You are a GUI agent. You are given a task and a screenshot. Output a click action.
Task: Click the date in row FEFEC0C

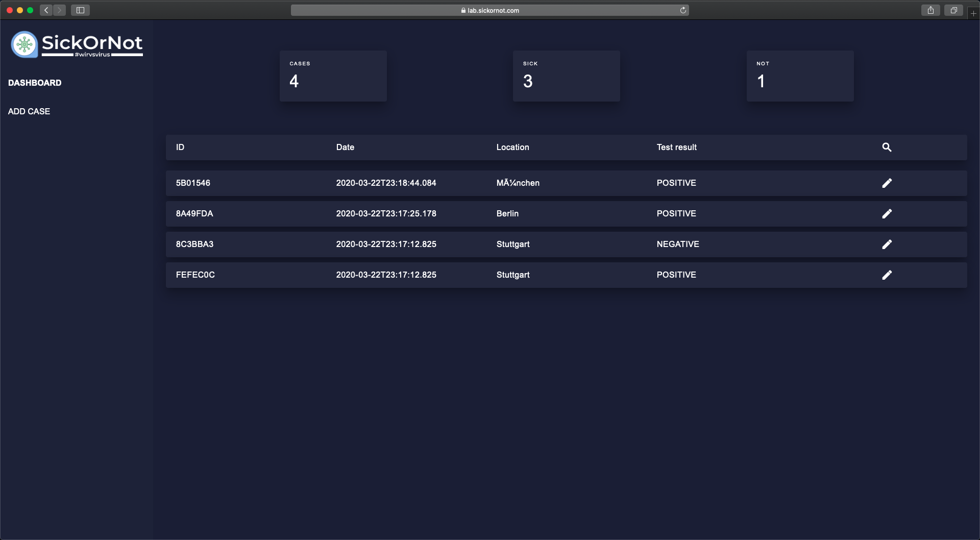(386, 275)
